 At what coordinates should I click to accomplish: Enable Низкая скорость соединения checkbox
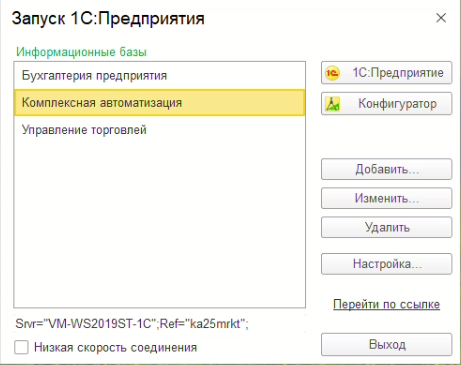coord(21,347)
